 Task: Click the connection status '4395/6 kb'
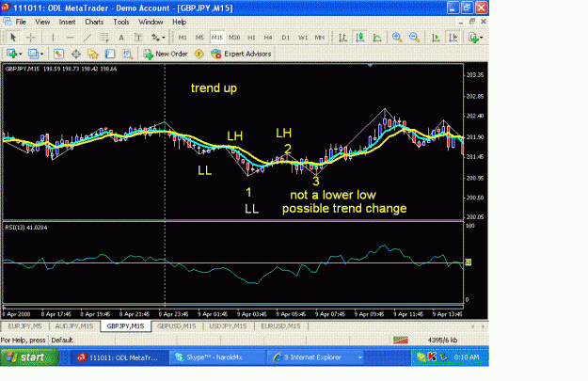[442, 341]
